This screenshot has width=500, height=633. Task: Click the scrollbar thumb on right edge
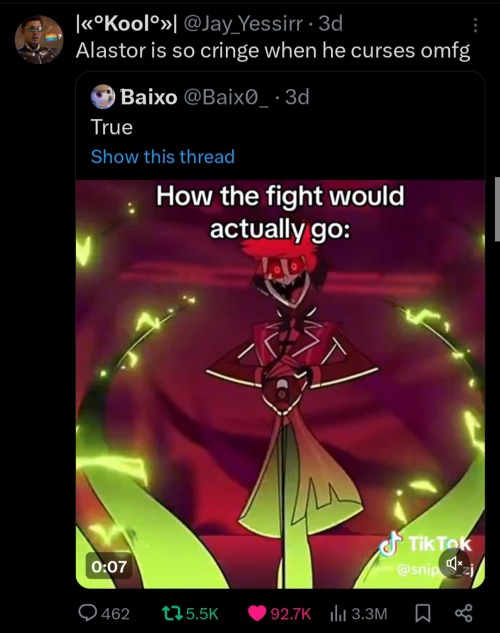tap(497, 209)
